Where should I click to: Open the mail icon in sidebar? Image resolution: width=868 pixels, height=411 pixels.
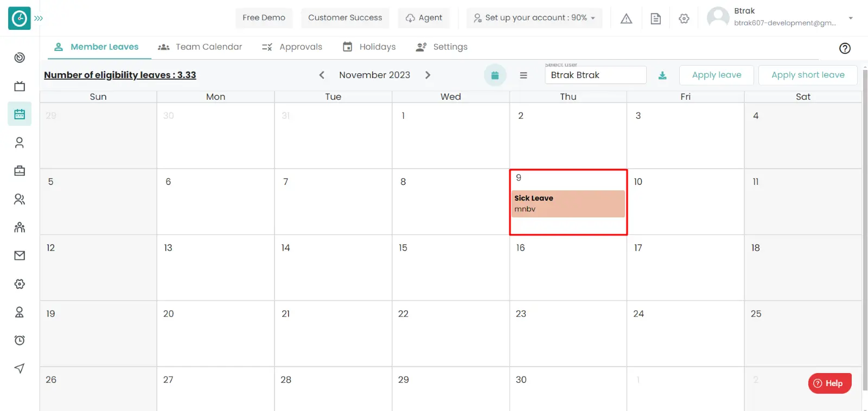pos(20,255)
